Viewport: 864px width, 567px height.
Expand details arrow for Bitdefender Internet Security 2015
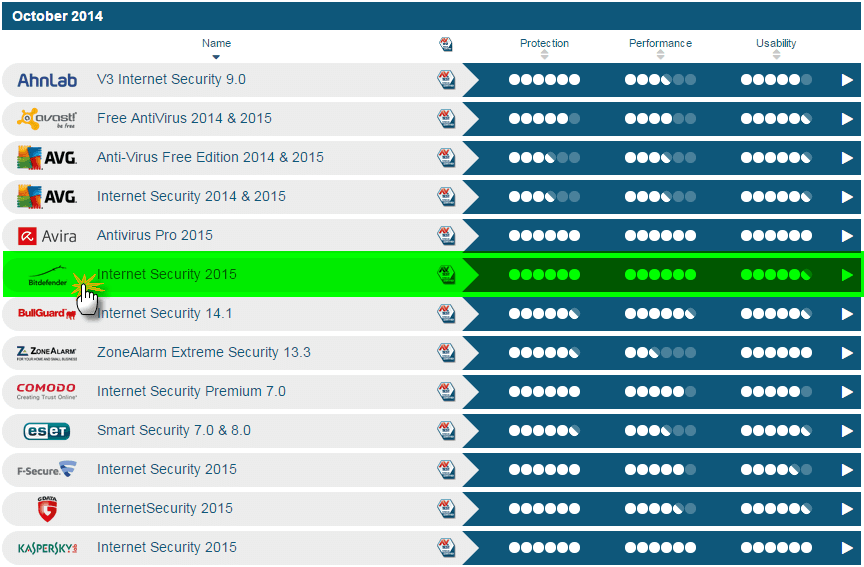pyautogui.click(x=847, y=275)
